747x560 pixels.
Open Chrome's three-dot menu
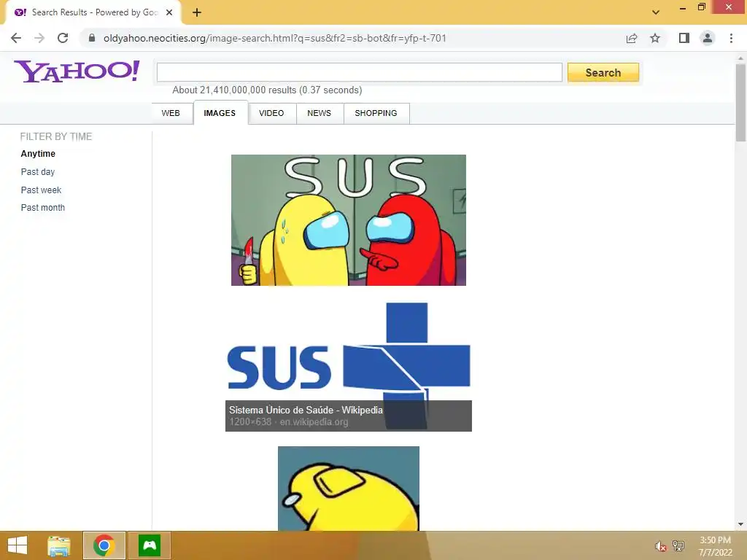731,38
